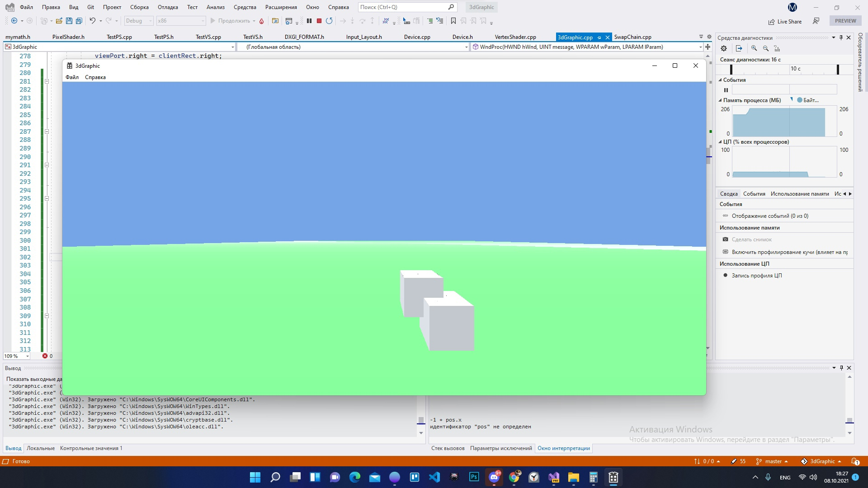The image size is (868, 488).
Task: Trigger Hot Reload flame icon
Action: 261,21
